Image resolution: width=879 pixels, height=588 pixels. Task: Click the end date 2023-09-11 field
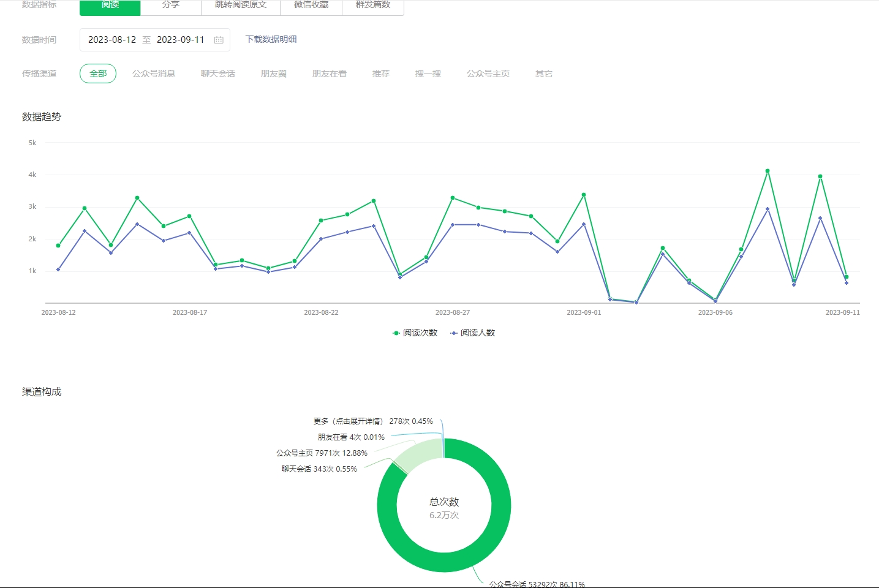(181, 40)
